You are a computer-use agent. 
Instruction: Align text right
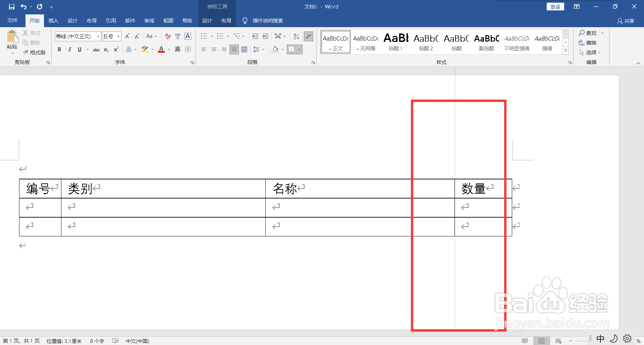click(224, 50)
